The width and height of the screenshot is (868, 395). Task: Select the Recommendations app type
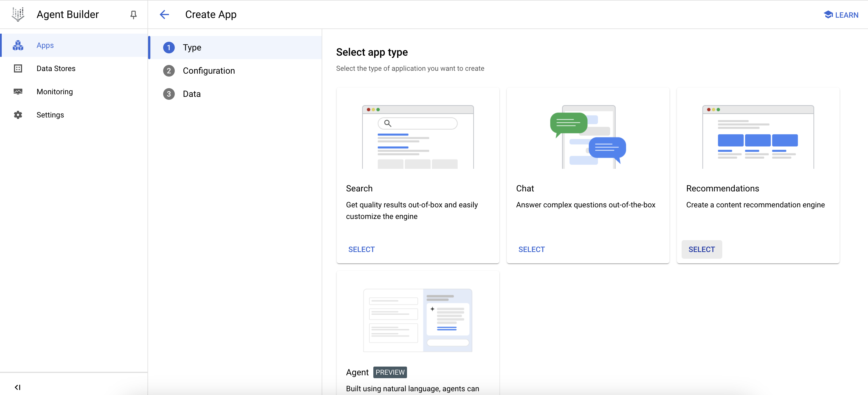point(702,249)
